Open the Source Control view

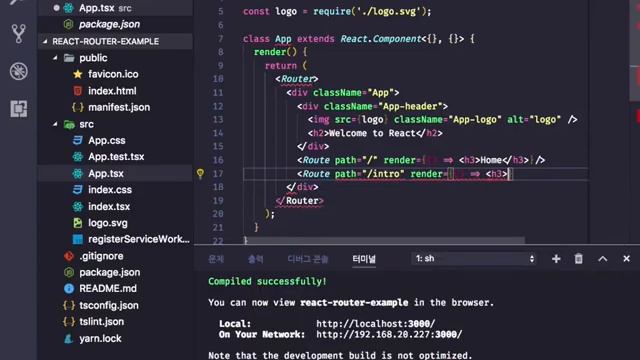[18, 33]
